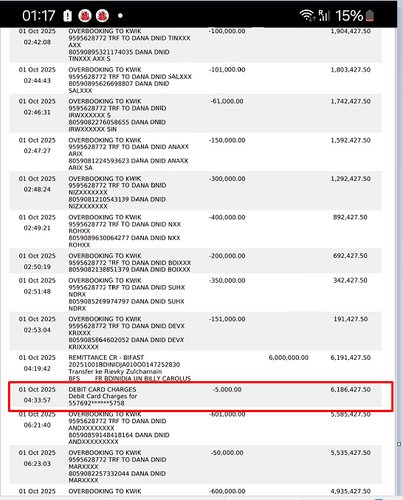Select the -200,000.00 debit amount

[227, 256]
